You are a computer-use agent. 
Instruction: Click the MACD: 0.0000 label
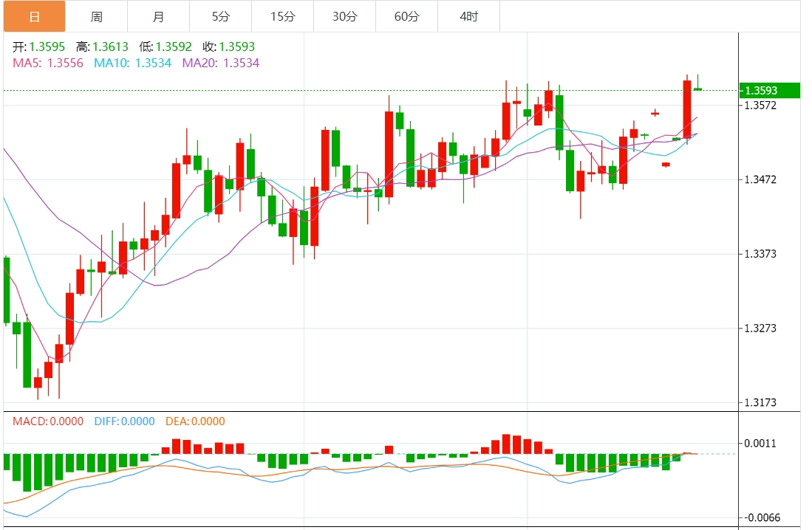pyautogui.click(x=48, y=421)
